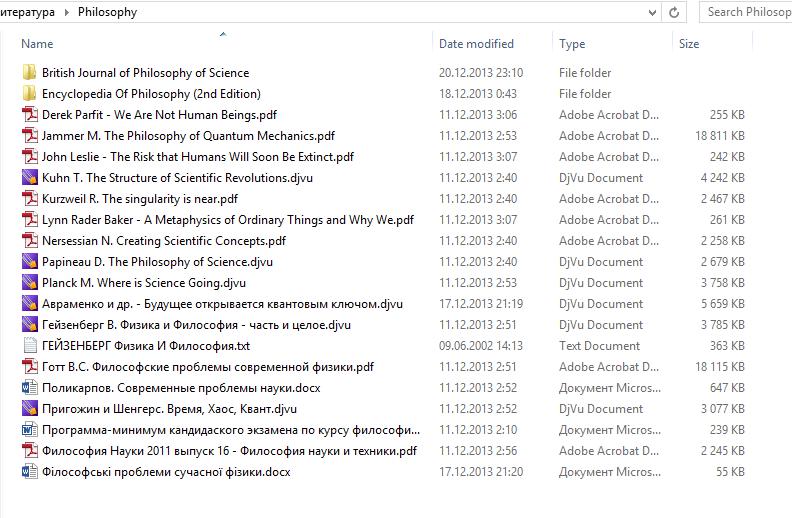Refresh the Philosophy folder view
This screenshot has height=518, width=792.
[x=674, y=12]
